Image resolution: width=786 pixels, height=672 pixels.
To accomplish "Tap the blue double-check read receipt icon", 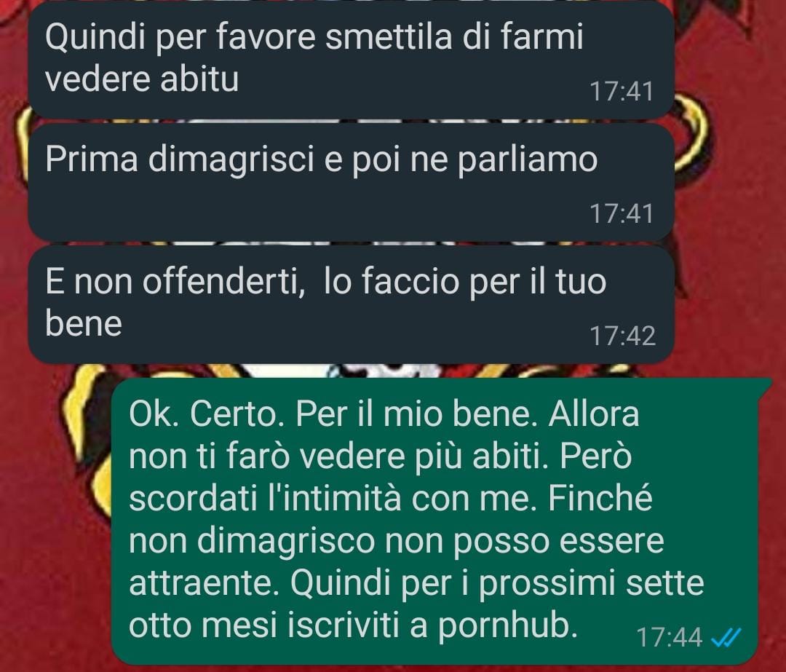I will coord(726,638).
